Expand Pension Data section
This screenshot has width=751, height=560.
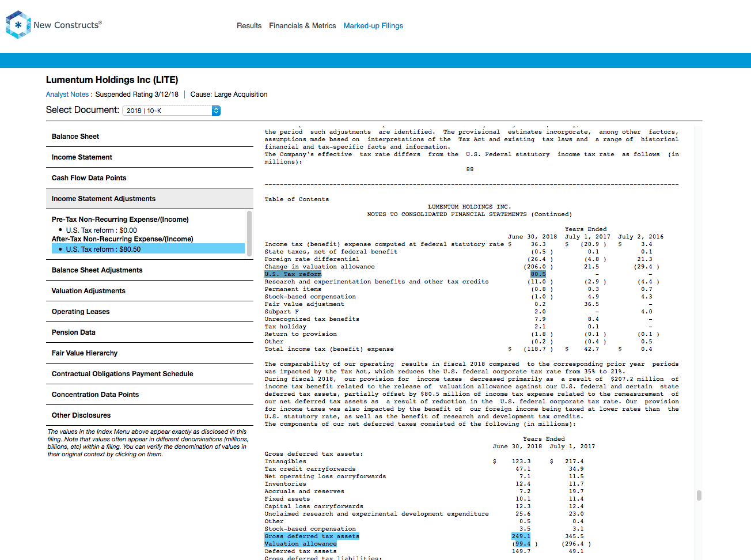pyautogui.click(x=150, y=332)
